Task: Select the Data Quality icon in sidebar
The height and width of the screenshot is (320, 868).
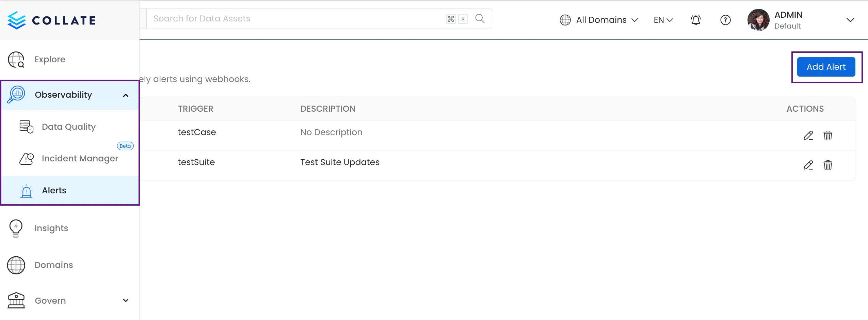Action: pos(26,126)
